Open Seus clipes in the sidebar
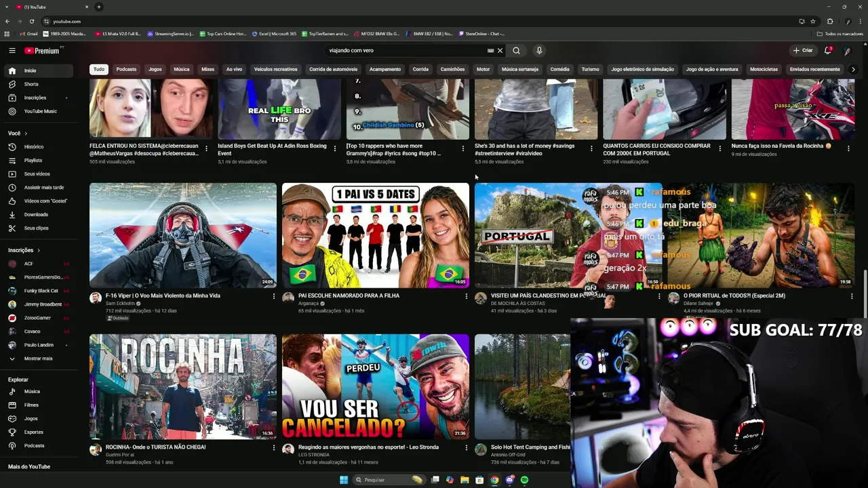This screenshot has height=488, width=868. (39, 228)
